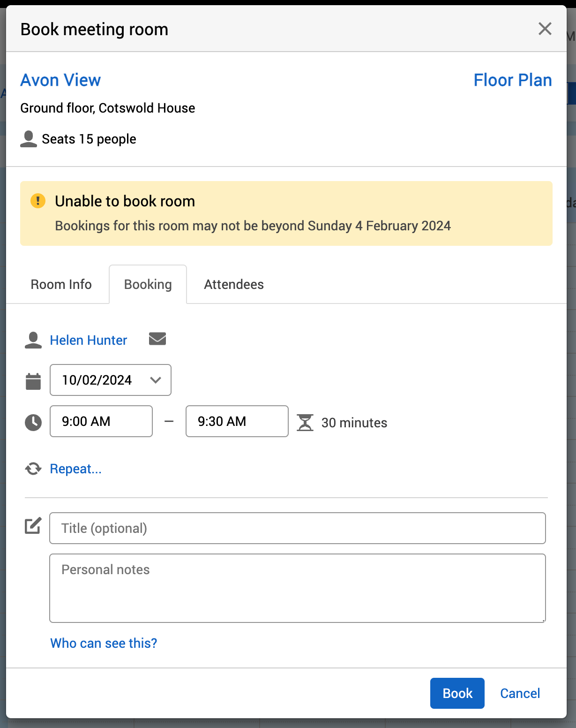Focus the Personal notes text area
576x728 pixels.
pos(298,588)
